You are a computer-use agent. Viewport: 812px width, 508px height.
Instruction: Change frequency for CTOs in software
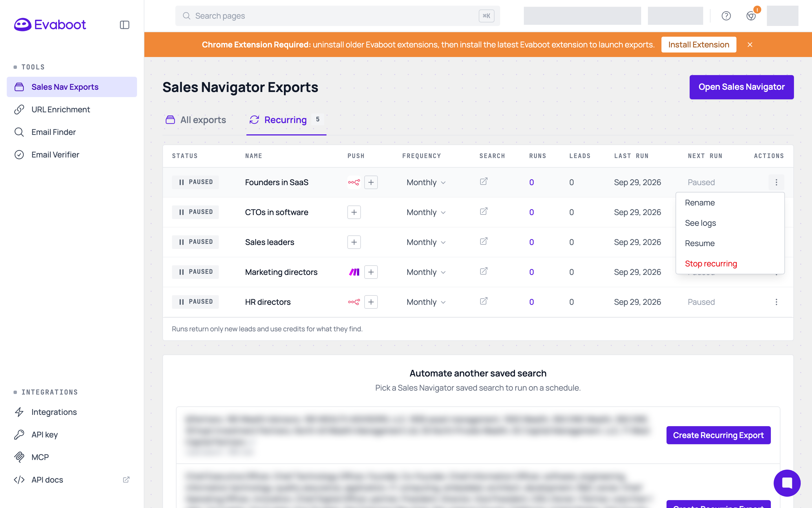coord(426,212)
